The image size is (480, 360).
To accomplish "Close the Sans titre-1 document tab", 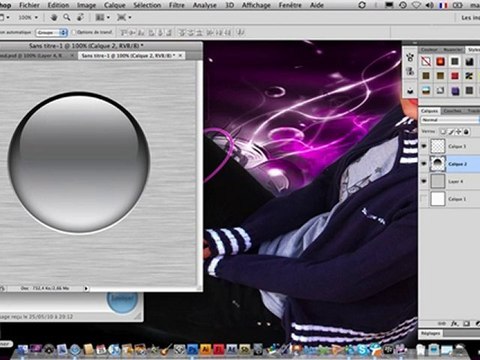I will pyautogui.click(x=180, y=56).
